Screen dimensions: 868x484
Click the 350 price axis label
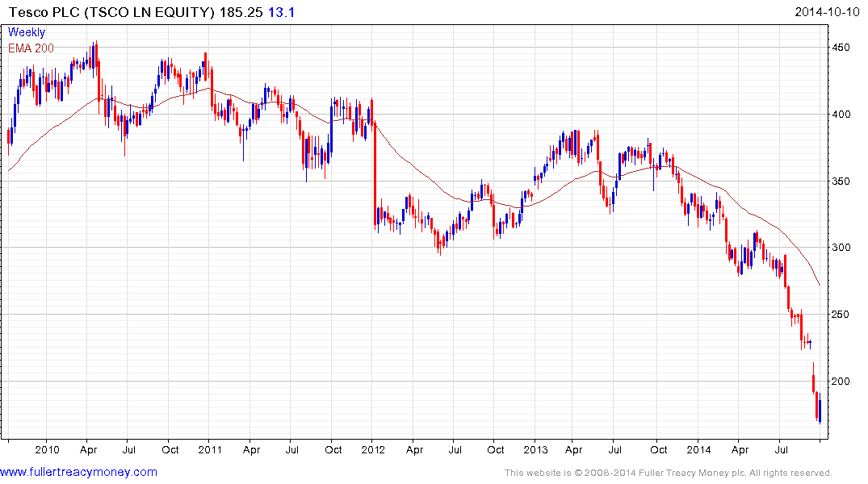click(x=841, y=181)
